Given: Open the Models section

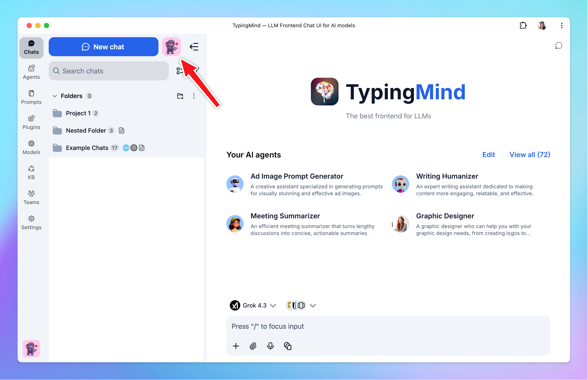Looking at the screenshot, I should 31,148.
